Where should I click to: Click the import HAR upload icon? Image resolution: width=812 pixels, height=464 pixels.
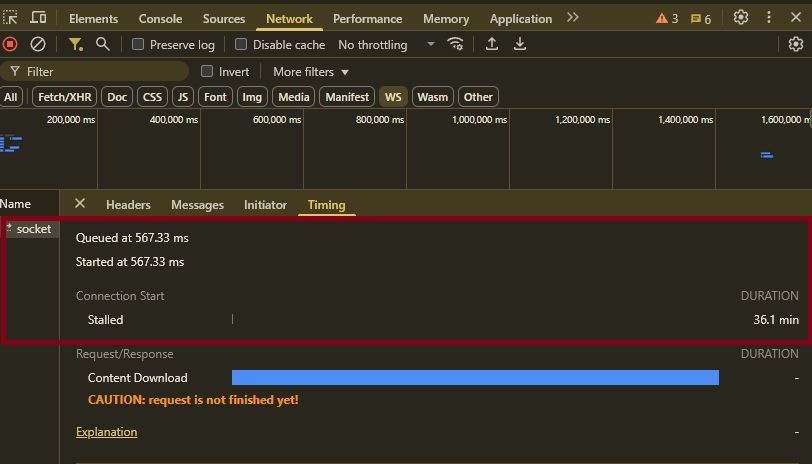(492, 44)
